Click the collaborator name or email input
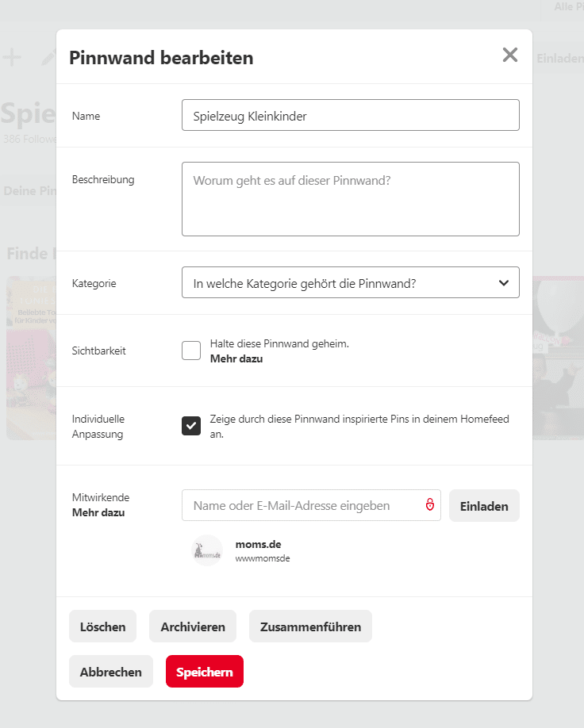The height and width of the screenshot is (728, 584). pos(311,505)
